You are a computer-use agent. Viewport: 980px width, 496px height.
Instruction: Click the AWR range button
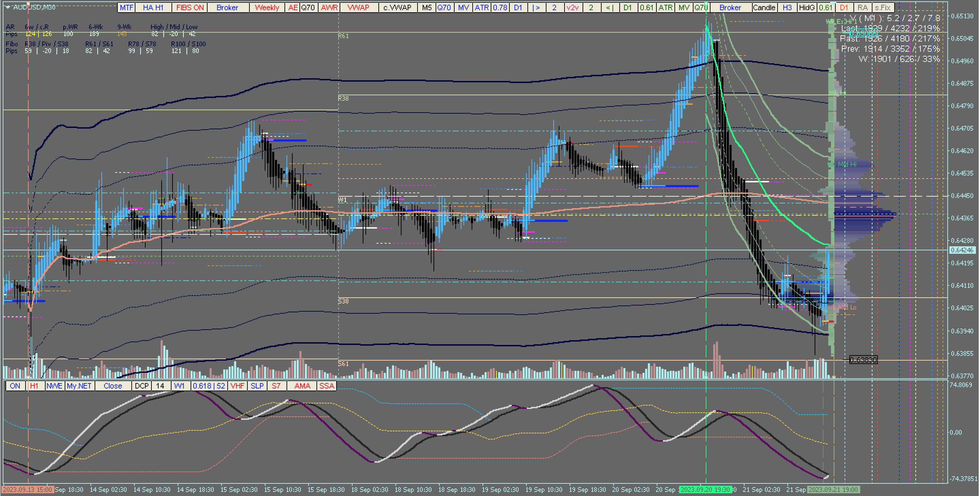(329, 7)
